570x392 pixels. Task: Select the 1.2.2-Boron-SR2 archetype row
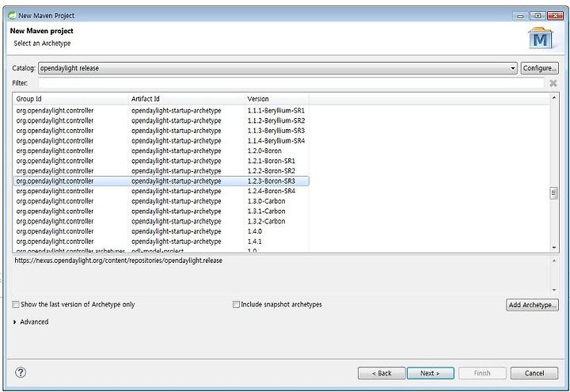click(161, 171)
